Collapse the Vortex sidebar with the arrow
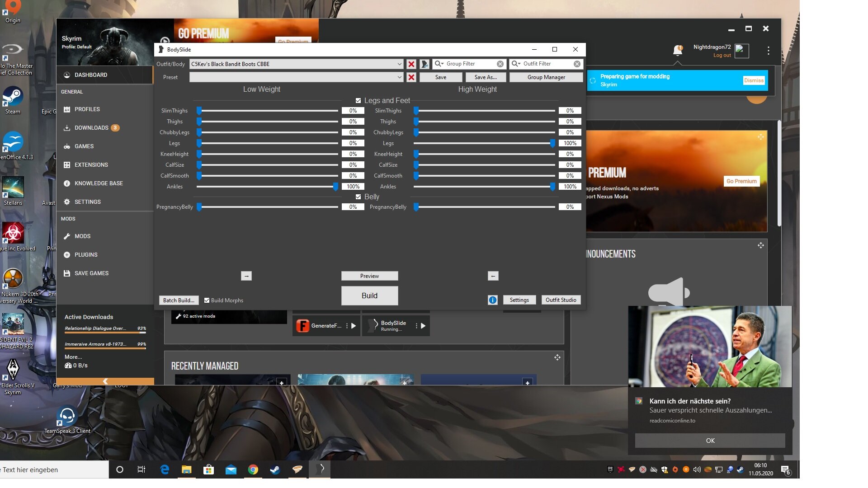Image resolution: width=868 pixels, height=488 pixels. [105, 381]
